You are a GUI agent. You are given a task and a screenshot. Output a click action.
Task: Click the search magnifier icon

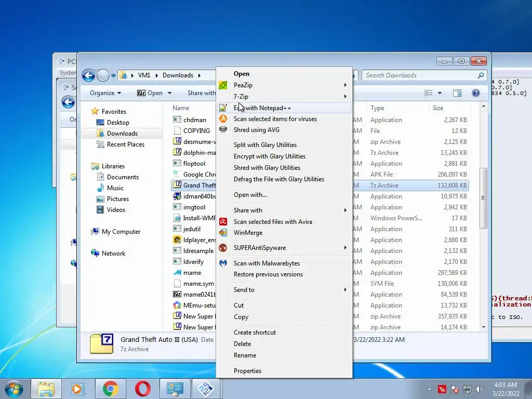[481, 75]
